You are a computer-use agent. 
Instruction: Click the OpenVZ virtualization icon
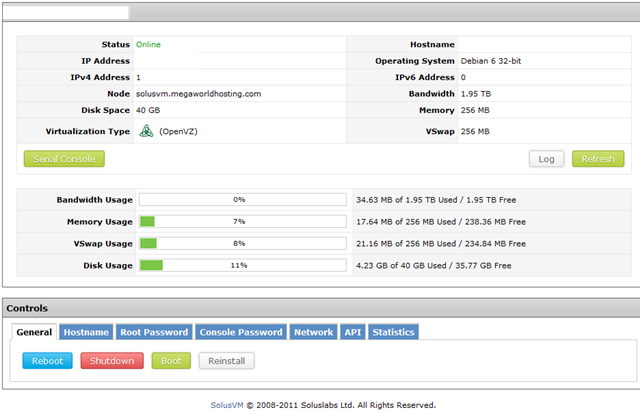(x=146, y=131)
